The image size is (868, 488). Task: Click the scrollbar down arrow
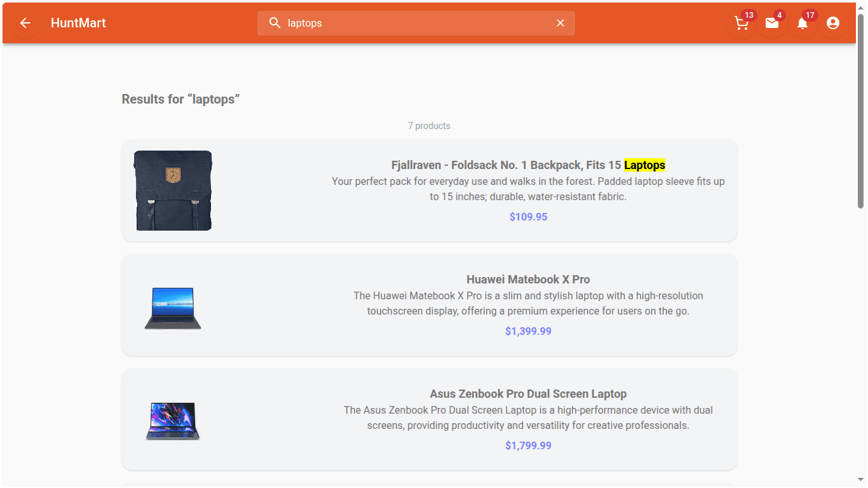[x=861, y=480]
